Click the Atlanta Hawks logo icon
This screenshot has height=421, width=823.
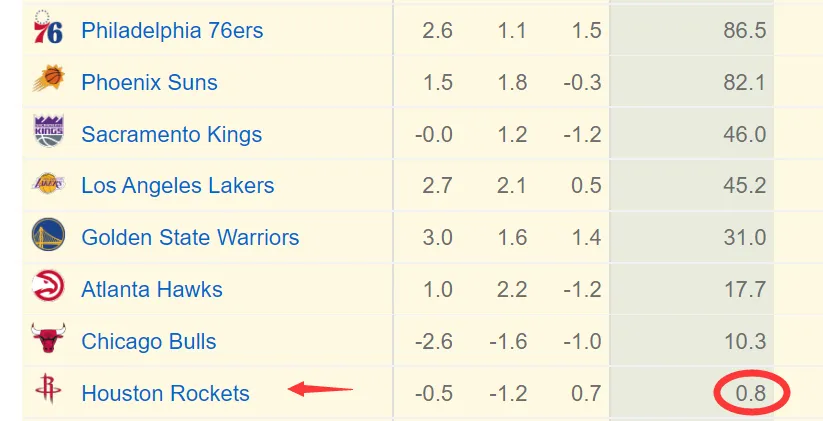tap(48, 286)
